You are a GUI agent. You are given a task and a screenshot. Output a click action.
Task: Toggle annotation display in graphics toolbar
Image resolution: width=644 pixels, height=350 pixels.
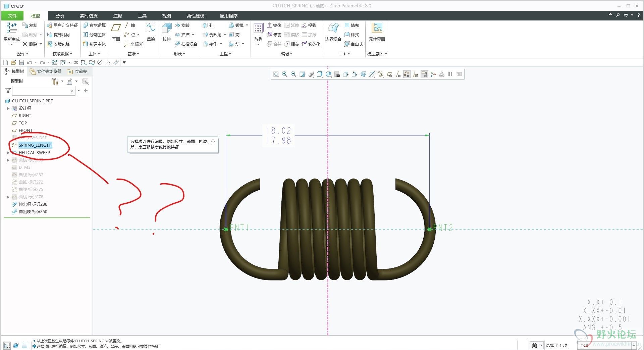pyautogui.click(x=424, y=74)
